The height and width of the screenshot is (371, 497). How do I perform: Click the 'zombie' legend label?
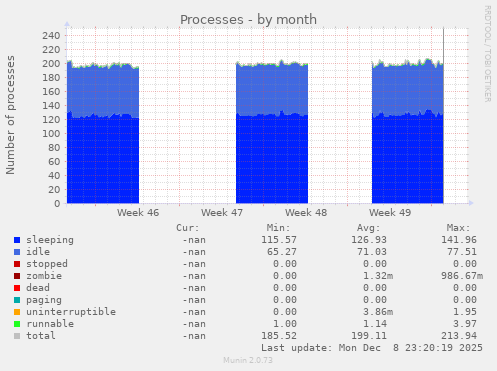click(44, 276)
